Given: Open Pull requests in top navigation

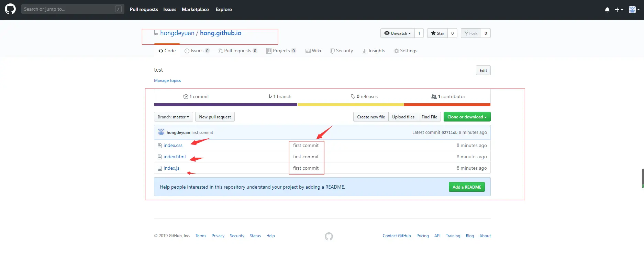Looking at the screenshot, I should 144,9.
